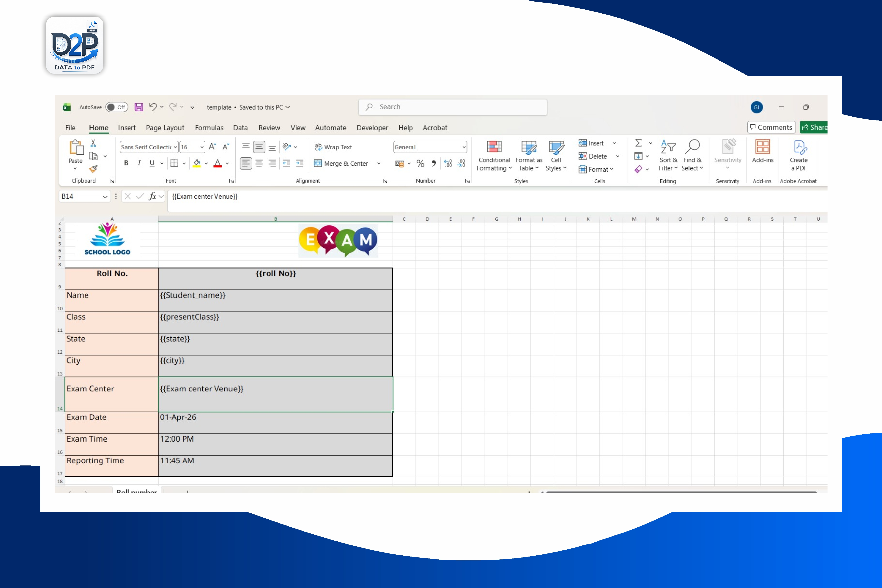This screenshot has height=588, width=882.
Task: Click Merge & Center button
Action: (342, 164)
